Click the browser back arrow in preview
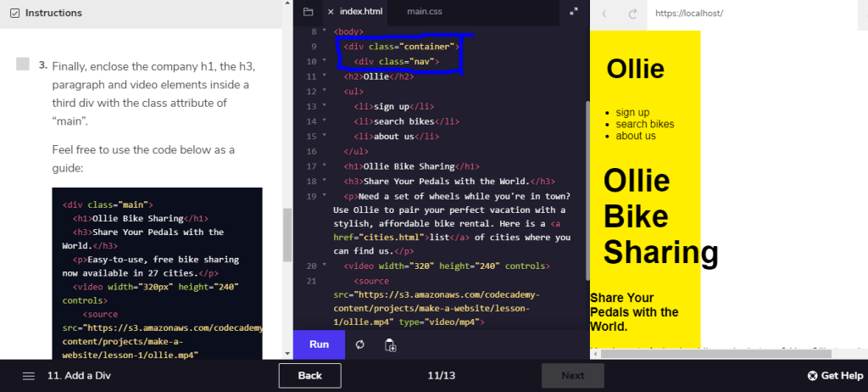The height and width of the screenshot is (392, 868). pos(604,14)
